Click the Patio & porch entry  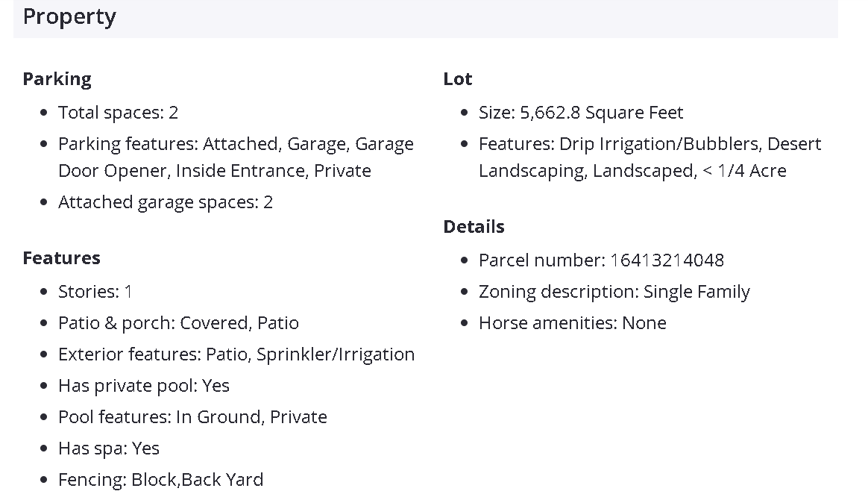(178, 323)
